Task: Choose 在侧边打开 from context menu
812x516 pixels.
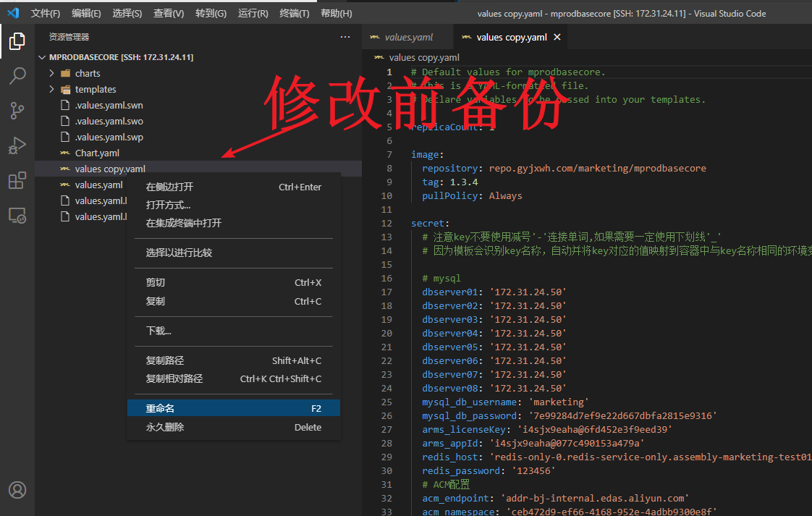Action: pyautogui.click(x=234, y=187)
